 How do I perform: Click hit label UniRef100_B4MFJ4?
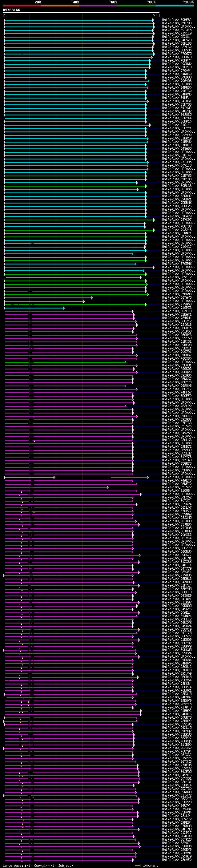click(x=176, y=98)
